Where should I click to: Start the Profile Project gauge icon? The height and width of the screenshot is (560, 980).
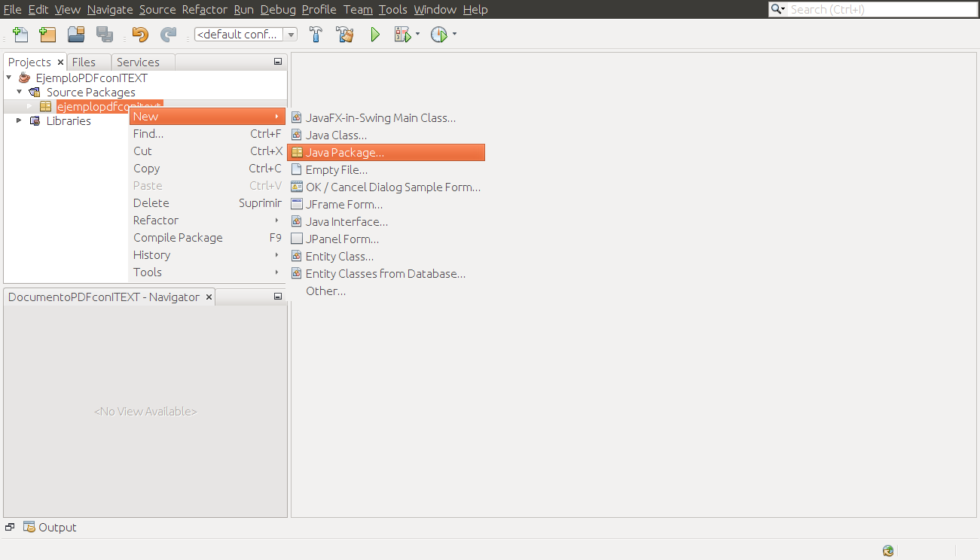pos(439,34)
